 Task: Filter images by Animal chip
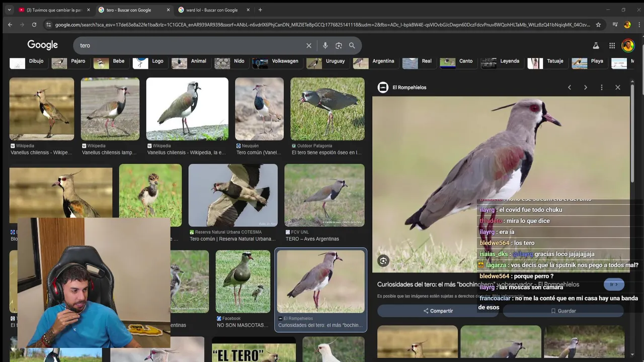[x=190, y=62]
